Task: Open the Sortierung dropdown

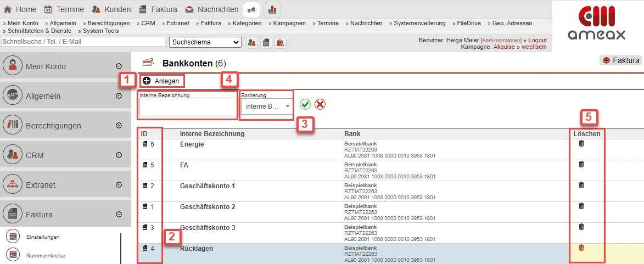Action: (x=267, y=106)
